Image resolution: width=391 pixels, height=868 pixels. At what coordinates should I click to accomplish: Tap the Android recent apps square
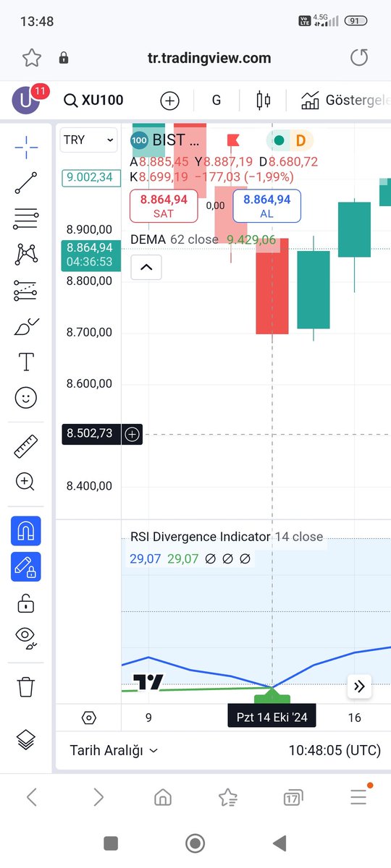pos(111,843)
